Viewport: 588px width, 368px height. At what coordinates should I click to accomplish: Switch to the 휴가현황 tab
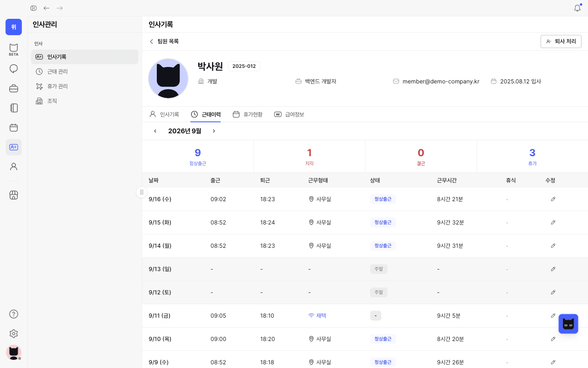247,114
